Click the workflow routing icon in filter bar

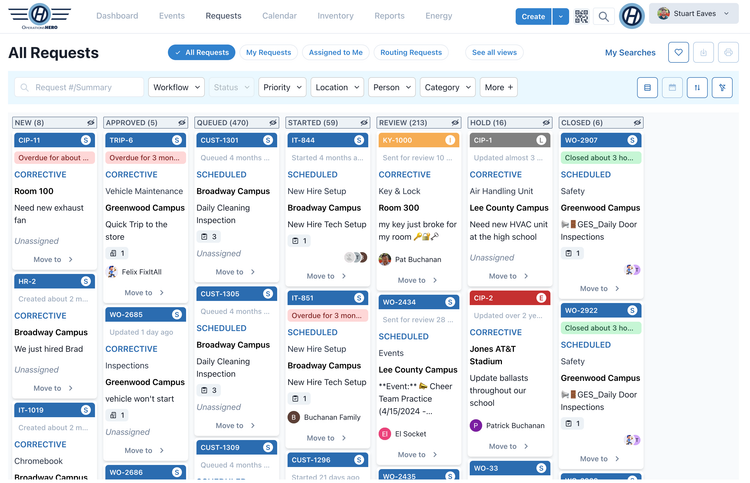pyautogui.click(x=722, y=88)
